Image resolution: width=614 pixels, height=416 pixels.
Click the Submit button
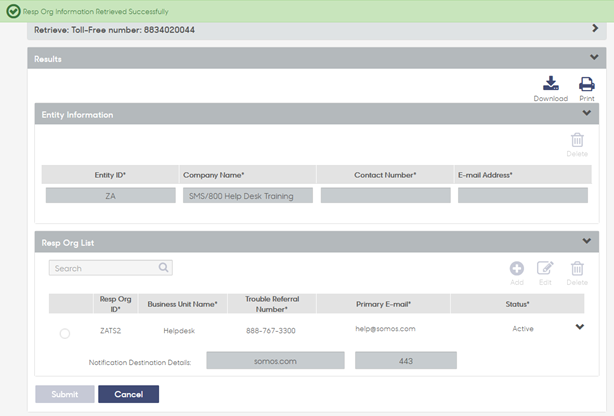tap(65, 394)
